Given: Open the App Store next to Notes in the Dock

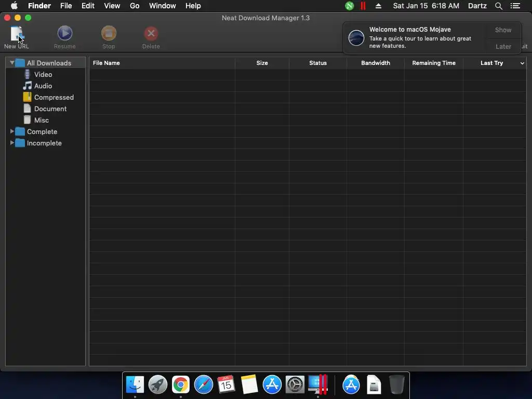Looking at the screenshot, I should [272, 385].
